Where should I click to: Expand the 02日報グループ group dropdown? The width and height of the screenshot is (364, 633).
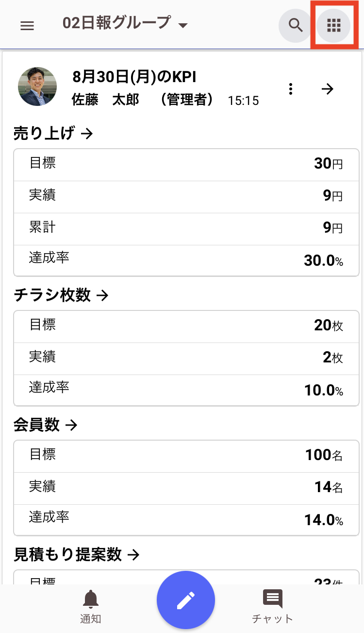pyautogui.click(x=125, y=23)
